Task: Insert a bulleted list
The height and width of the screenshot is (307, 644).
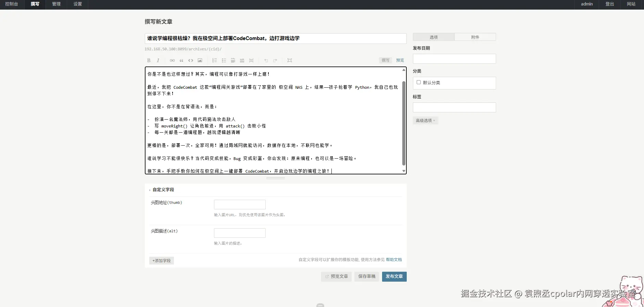Action: point(224,60)
